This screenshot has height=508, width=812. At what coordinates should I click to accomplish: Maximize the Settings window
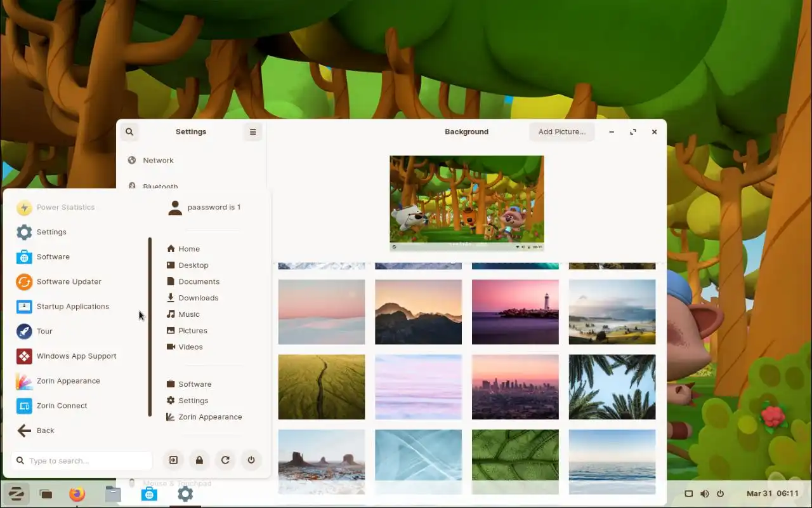pos(632,131)
